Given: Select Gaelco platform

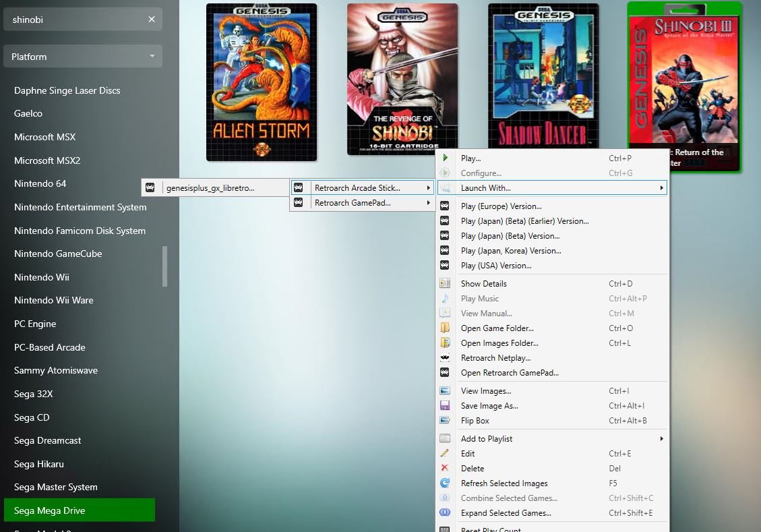Looking at the screenshot, I should (x=28, y=113).
